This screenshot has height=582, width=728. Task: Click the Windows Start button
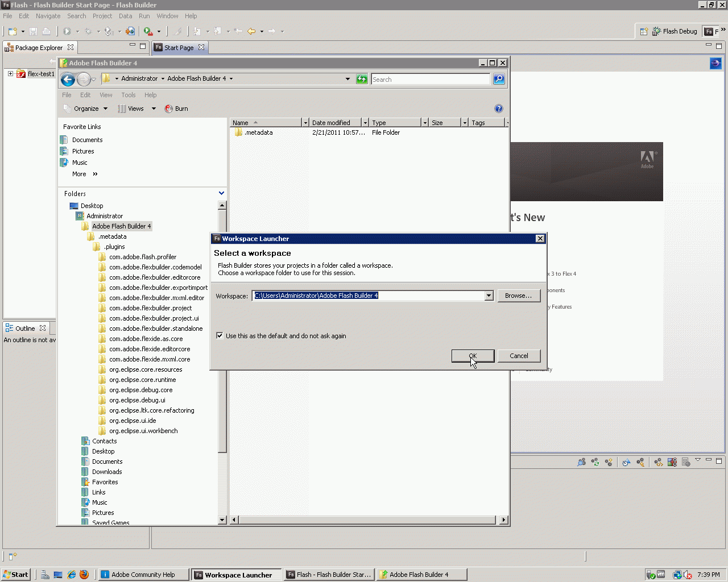click(16, 575)
